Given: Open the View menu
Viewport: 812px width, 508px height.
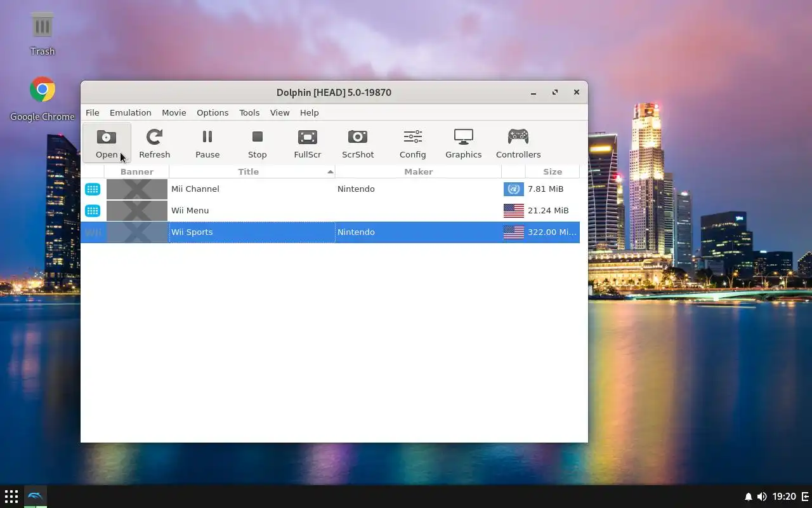Looking at the screenshot, I should [x=280, y=112].
